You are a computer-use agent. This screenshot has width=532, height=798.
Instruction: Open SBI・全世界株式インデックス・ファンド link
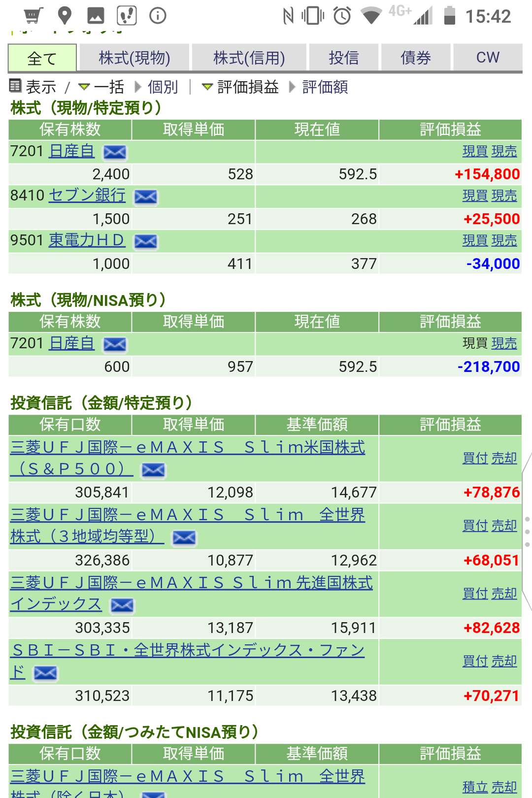pos(188,661)
